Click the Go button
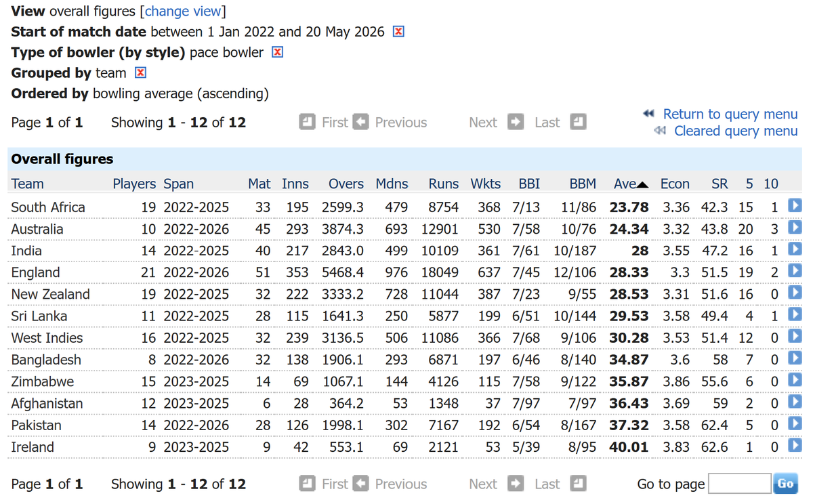Image resolution: width=813 pixels, height=504 pixels. (785, 484)
